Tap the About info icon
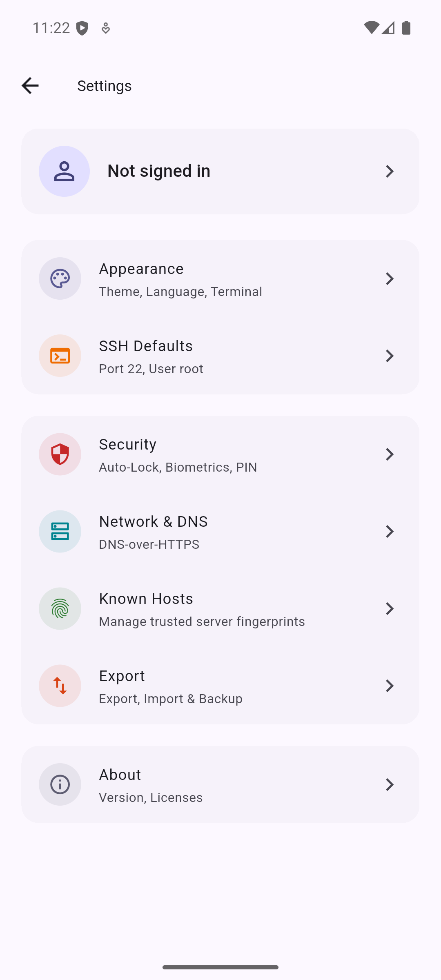Image resolution: width=441 pixels, height=980 pixels. pyautogui.click(x=60, y=784)
